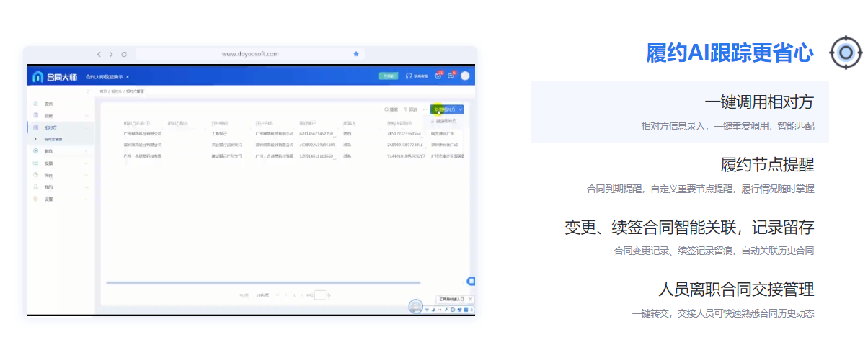868x337 pixels.
Task: Click the 我的 person sidebar icon
Action: [x=36, y=187]
